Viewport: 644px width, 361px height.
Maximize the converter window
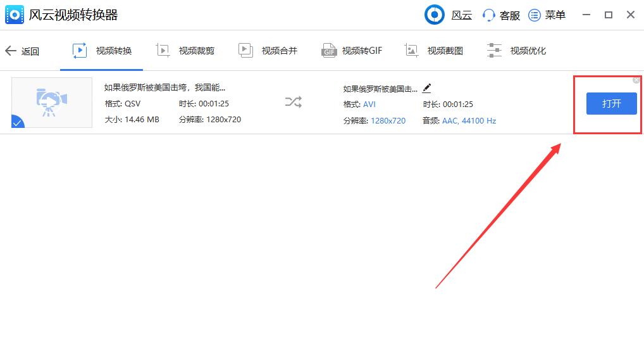click(609, 15)
